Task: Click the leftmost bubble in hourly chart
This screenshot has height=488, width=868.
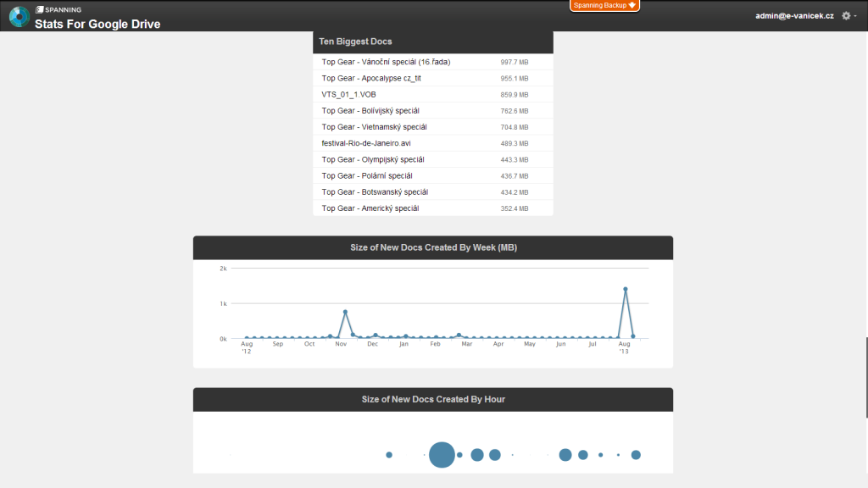Action: [389, 455]
